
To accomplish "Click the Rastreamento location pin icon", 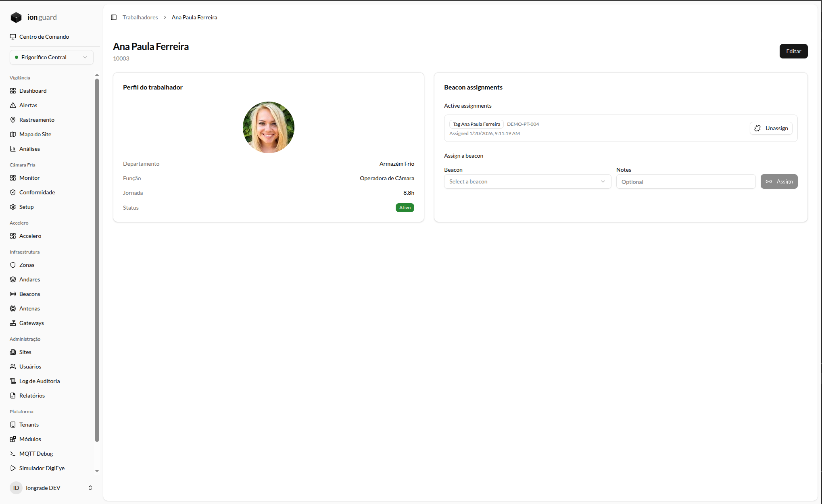I will [13, 120].
